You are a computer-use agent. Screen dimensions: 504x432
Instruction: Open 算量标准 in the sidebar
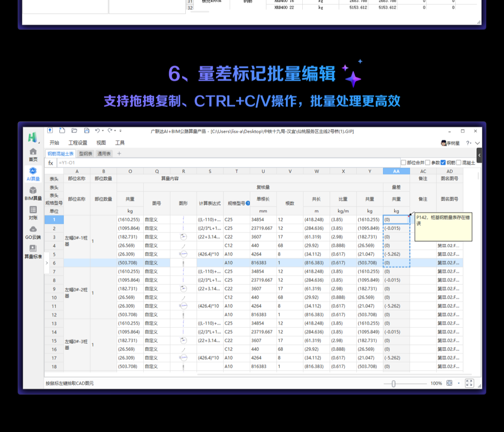coord(33,252)
